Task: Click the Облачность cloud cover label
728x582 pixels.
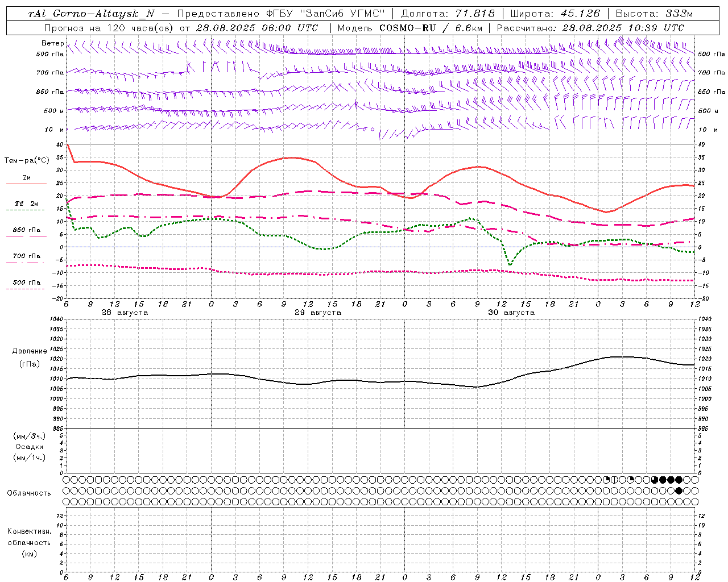Action: (29, 493)
